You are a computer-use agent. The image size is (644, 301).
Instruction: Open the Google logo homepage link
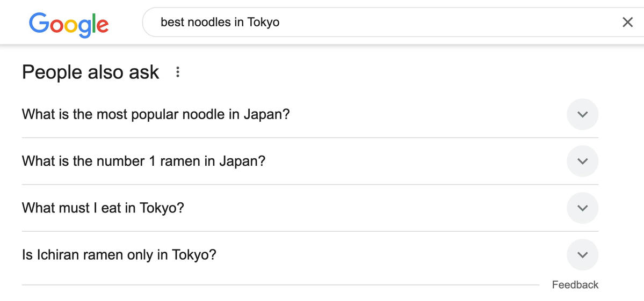click(69, 25)
